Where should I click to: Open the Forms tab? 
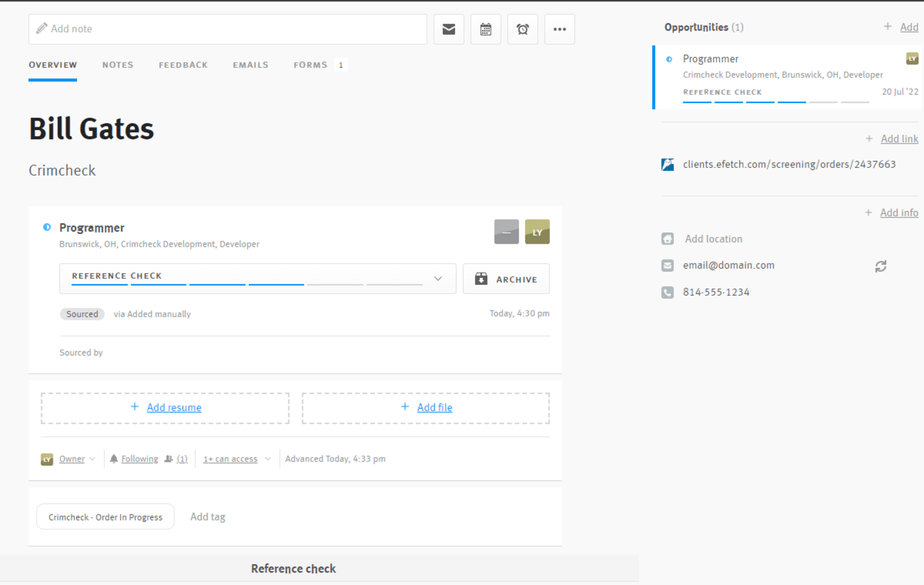[x=310, y=65]
